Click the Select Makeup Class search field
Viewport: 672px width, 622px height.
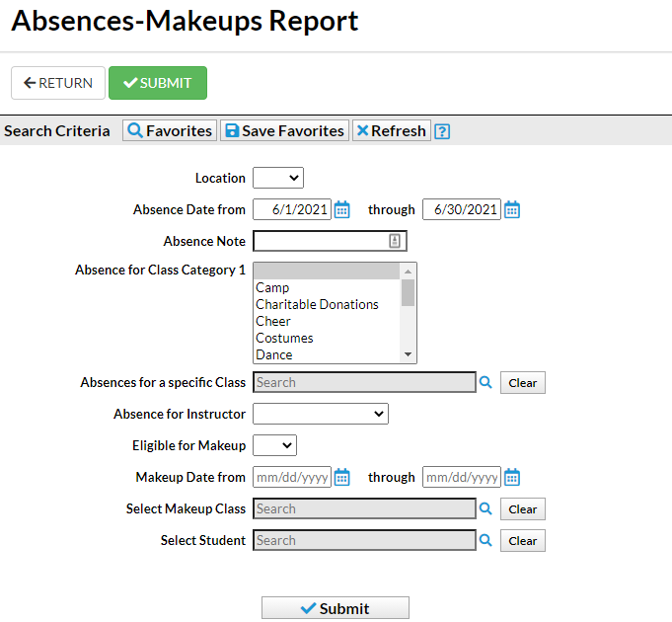point(364,508)
